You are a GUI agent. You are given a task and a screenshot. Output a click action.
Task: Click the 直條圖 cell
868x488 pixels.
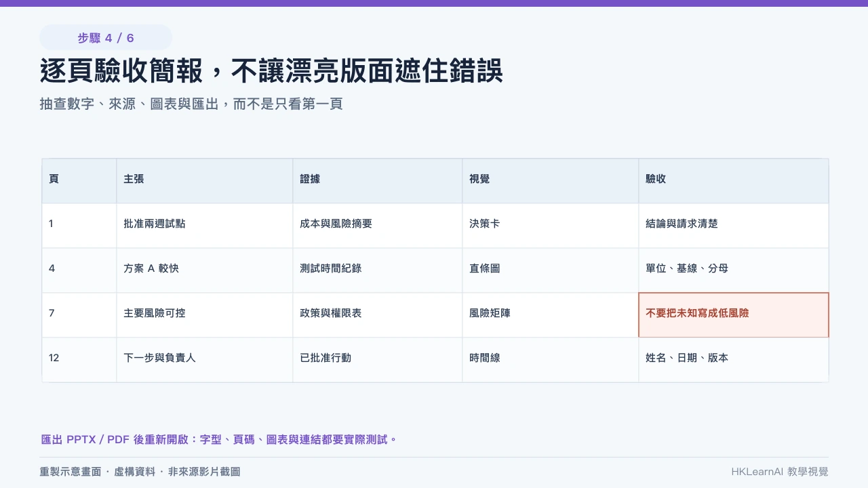coord(551,270)
